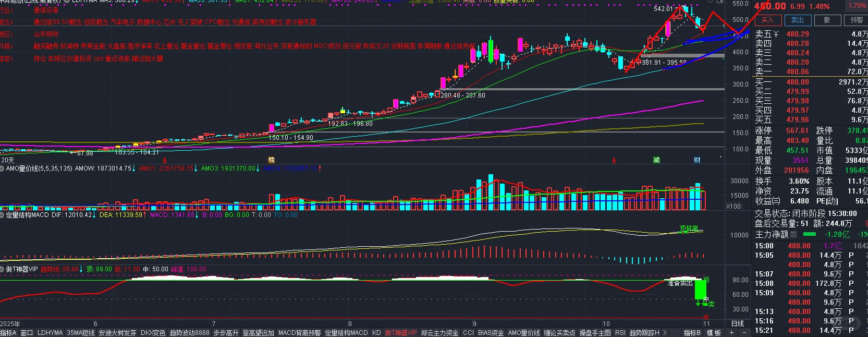868x337 pixels.
Task: Click the 542.01 peak price label
Action: tap(663, 9)
